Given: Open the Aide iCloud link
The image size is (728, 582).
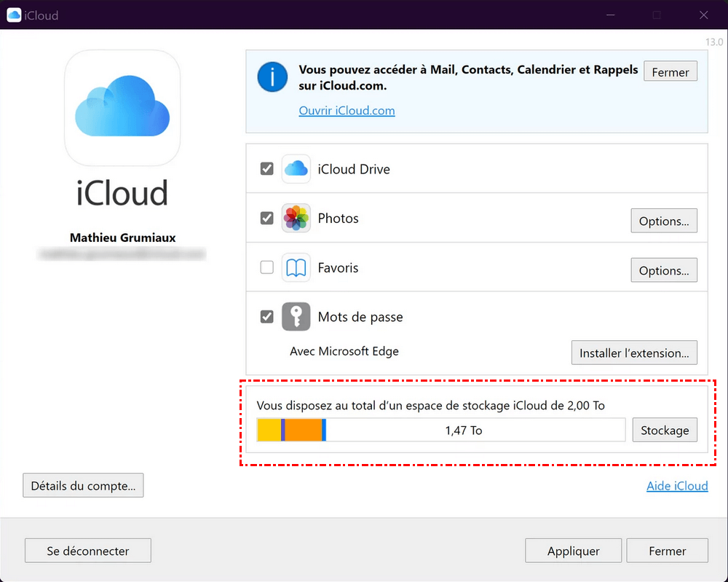Looking at the screenshot, I should click(x=677, y=486).
